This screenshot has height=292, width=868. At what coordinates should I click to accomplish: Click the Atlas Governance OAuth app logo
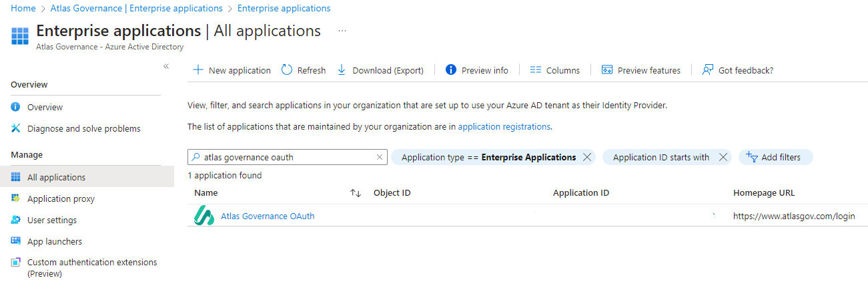coord(203,216)
